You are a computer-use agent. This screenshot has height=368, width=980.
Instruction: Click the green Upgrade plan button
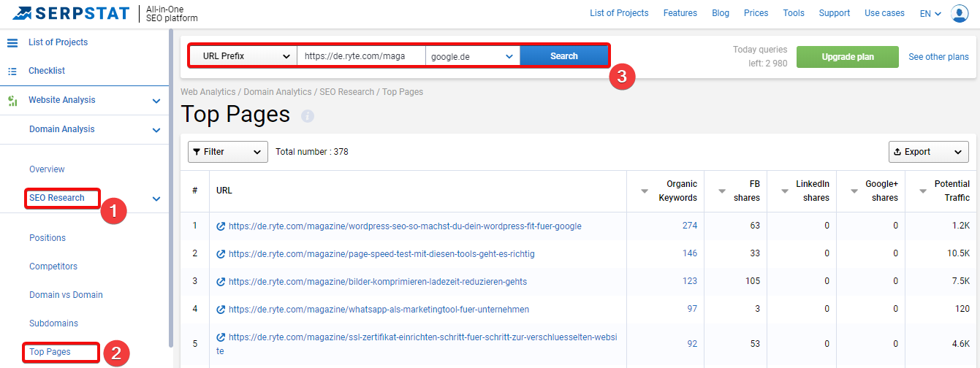(848, 57)
